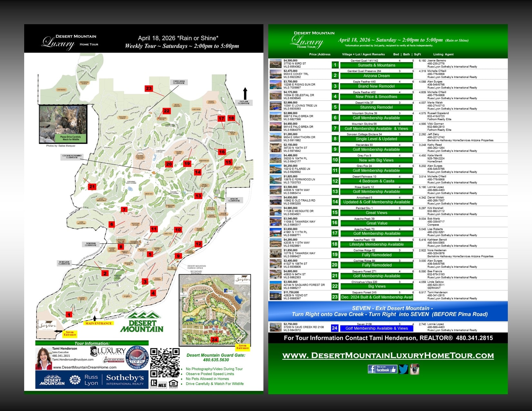Select red map marker 23

point(149,88)
